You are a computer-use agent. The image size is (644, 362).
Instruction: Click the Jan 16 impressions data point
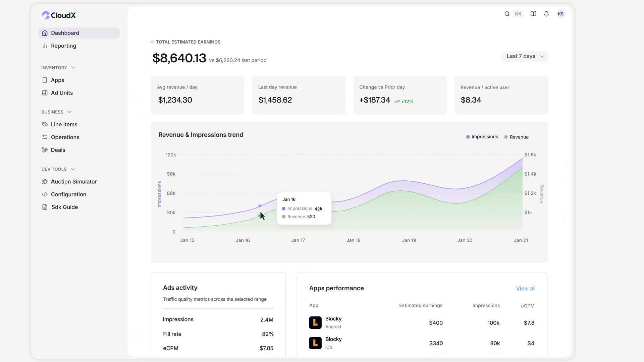(260, 206)
